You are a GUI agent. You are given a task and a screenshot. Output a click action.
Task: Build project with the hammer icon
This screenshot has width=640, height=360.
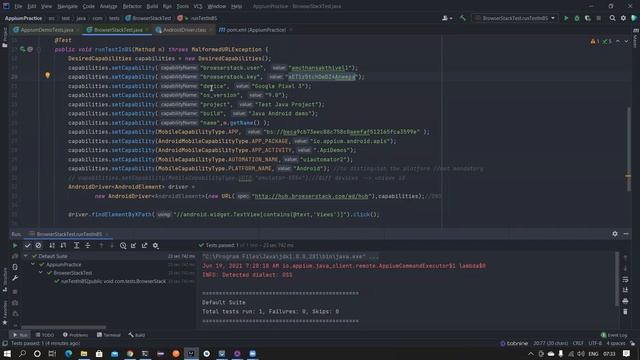click(x=462, y=18)
